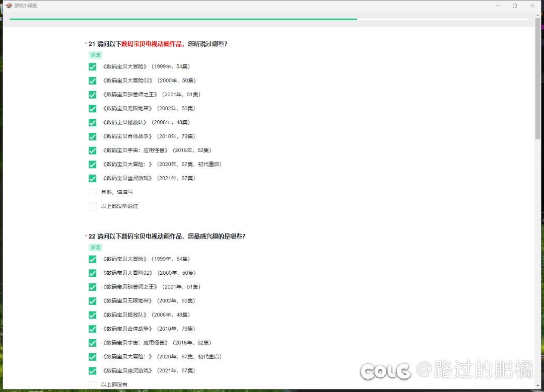Click the 游戏小调查 title bar text
The image size is (544, 392).
26,6
